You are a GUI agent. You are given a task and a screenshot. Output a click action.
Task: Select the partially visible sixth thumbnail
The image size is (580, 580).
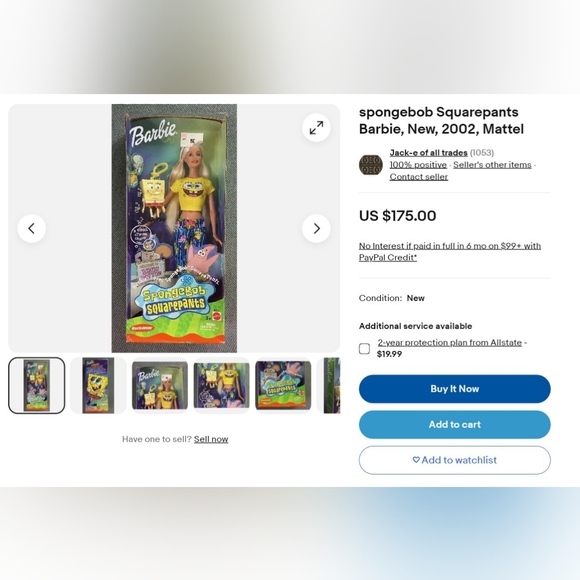tap(329, 385)
